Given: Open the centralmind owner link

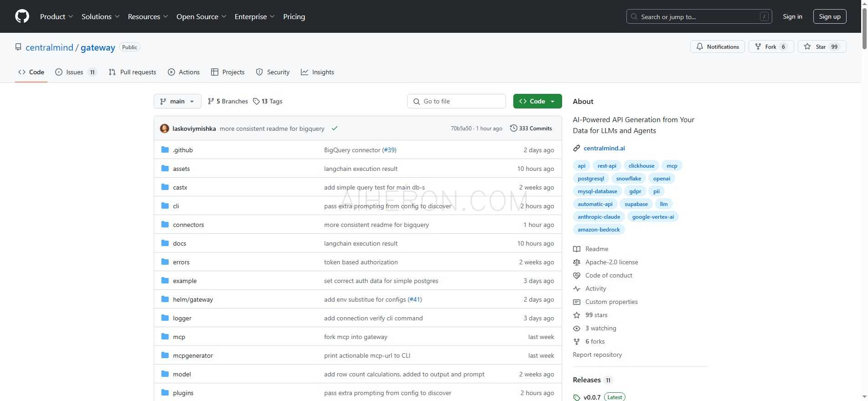Looking at the screenshot, I should (x=49, y=47).
